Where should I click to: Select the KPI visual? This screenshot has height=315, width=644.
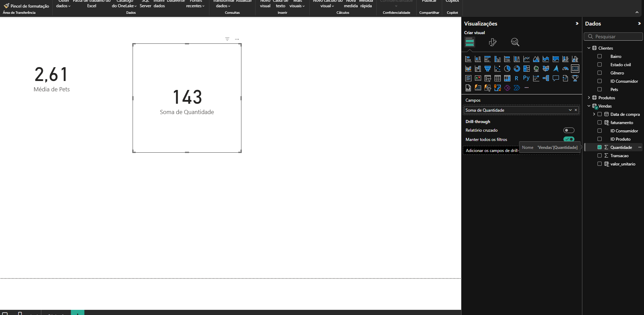478,79
